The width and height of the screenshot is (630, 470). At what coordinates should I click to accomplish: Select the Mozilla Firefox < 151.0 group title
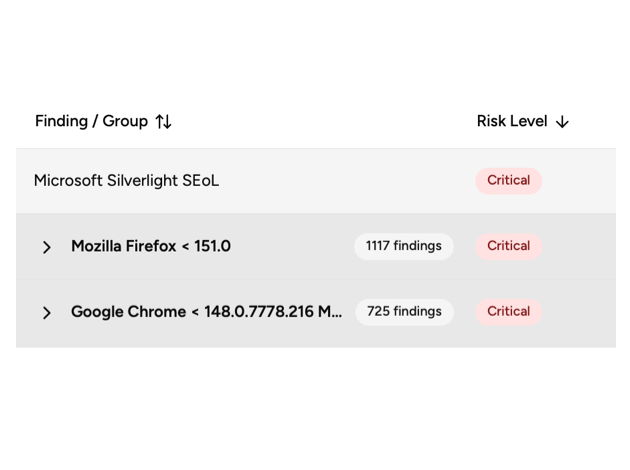pyautogui.click(x=151, y=246)
